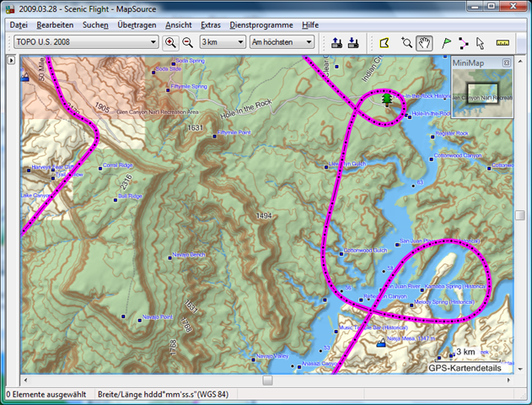This screenshot has width=532, height=405.
Task: Click the green tree waypoint on map
Action: (x=387, y=100)
